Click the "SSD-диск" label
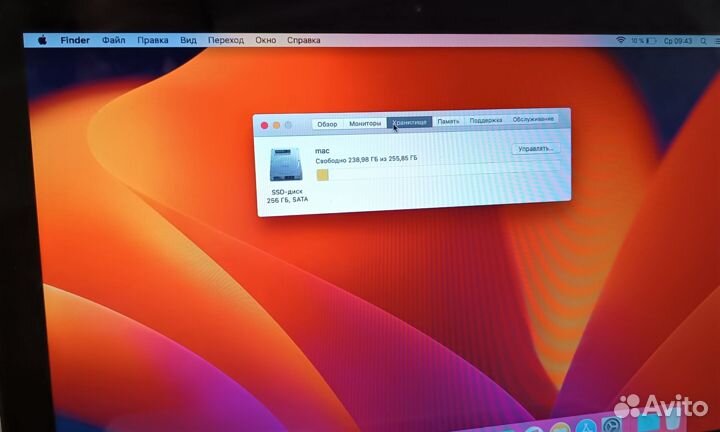Image resolution: width=720 pixels, height=432 pixels. (287, 192)
